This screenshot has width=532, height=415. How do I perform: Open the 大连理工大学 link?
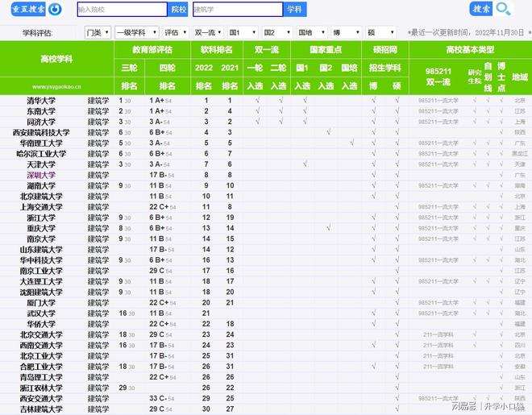41,281
